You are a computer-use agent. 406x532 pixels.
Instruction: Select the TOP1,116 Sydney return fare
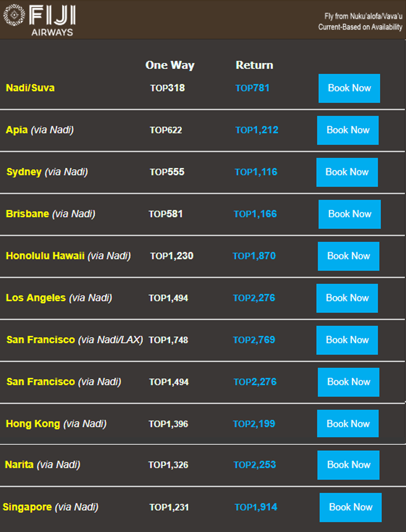[x=256, y=172]
